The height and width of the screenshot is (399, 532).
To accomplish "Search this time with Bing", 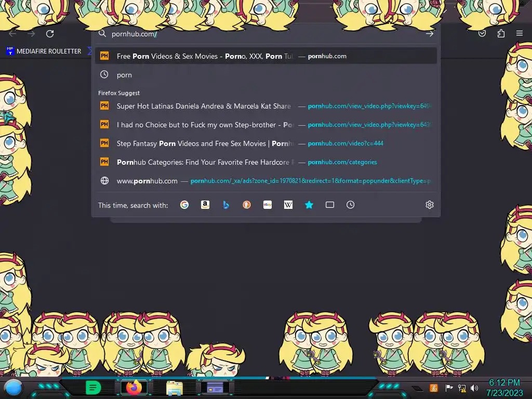I will coord(226,205).
